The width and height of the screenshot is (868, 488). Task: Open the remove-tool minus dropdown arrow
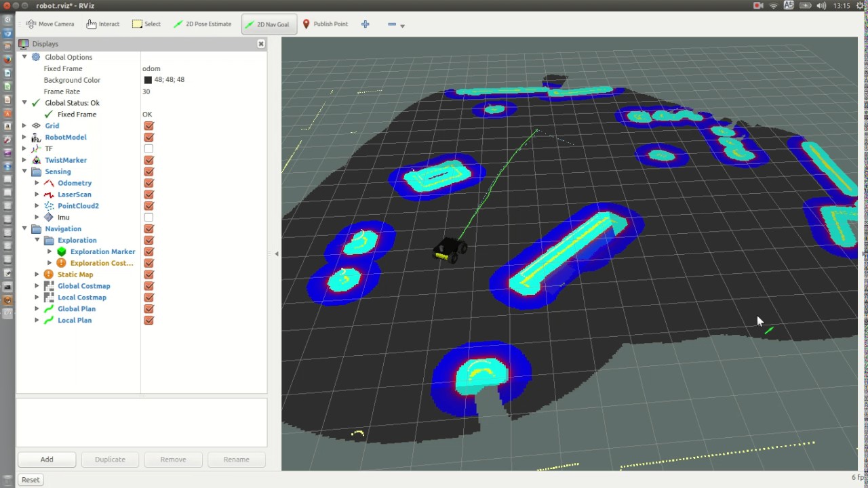tap(402, 26)
